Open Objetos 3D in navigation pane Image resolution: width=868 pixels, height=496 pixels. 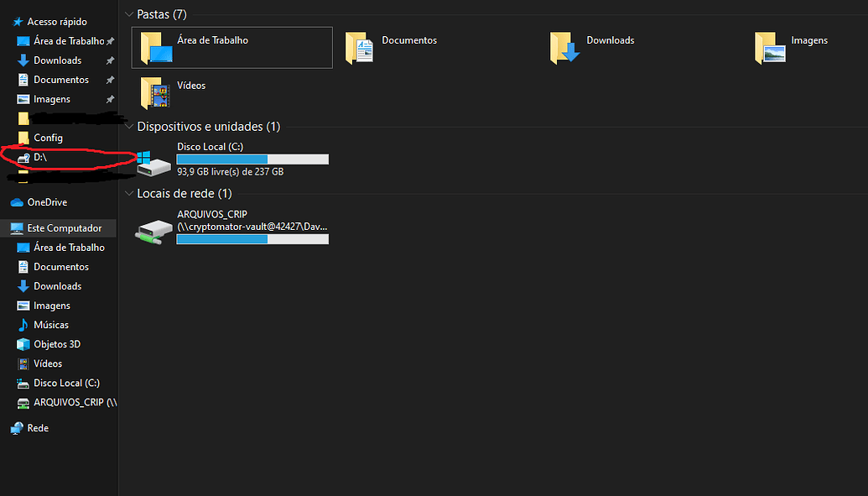(x=57, y=344)
